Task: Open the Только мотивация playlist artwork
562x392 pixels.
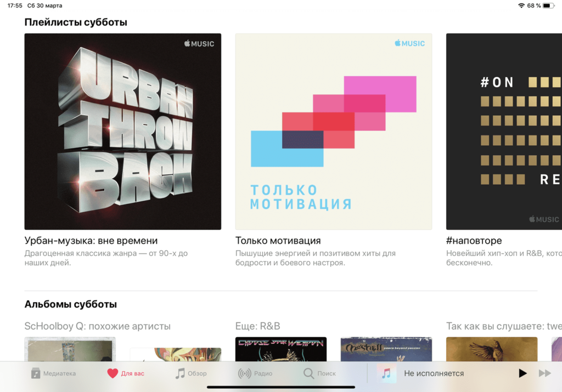Action: click(x=334, y=132)
